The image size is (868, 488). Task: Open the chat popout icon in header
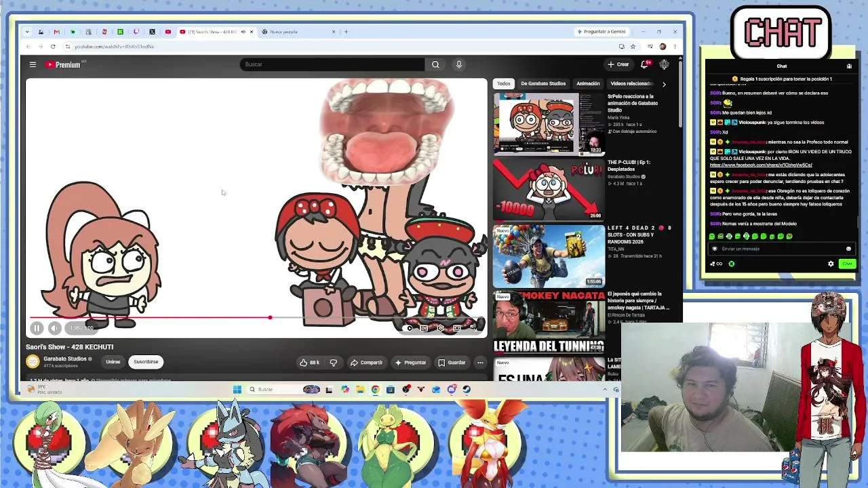[x=849, y=66]
